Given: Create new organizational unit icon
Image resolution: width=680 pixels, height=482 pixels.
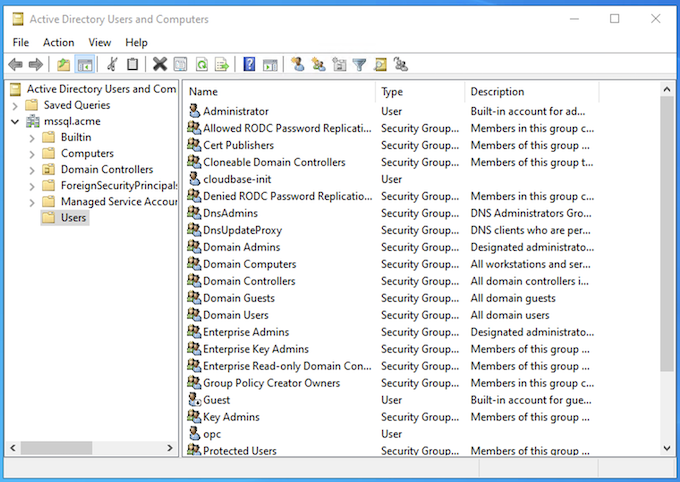Looking at the screenshot, I should tap(339, 65).
